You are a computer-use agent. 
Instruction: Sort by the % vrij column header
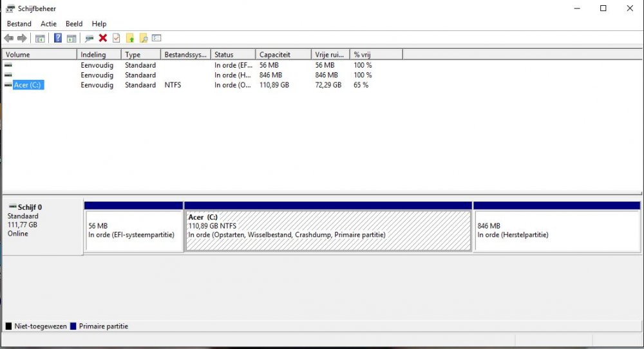pos(376,55)
